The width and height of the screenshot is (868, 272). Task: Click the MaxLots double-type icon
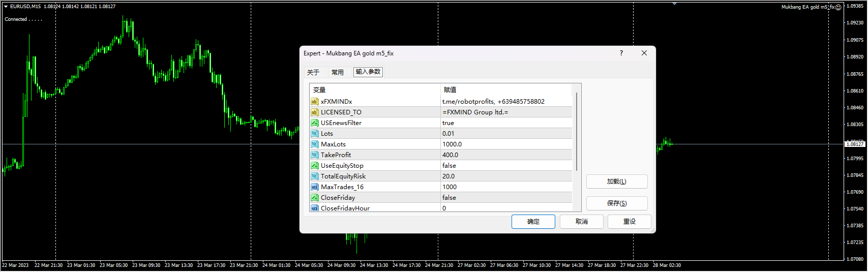click(314, 144)
